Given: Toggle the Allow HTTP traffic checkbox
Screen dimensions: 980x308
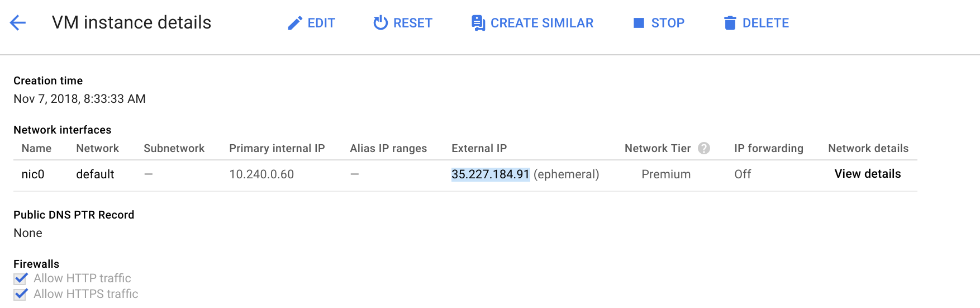Looking at the screenshot, I should pyautogui.click(x=21, y=278).
